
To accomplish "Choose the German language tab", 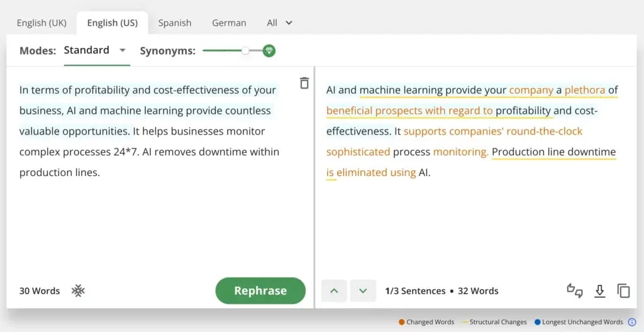I will tap(229, 23).
